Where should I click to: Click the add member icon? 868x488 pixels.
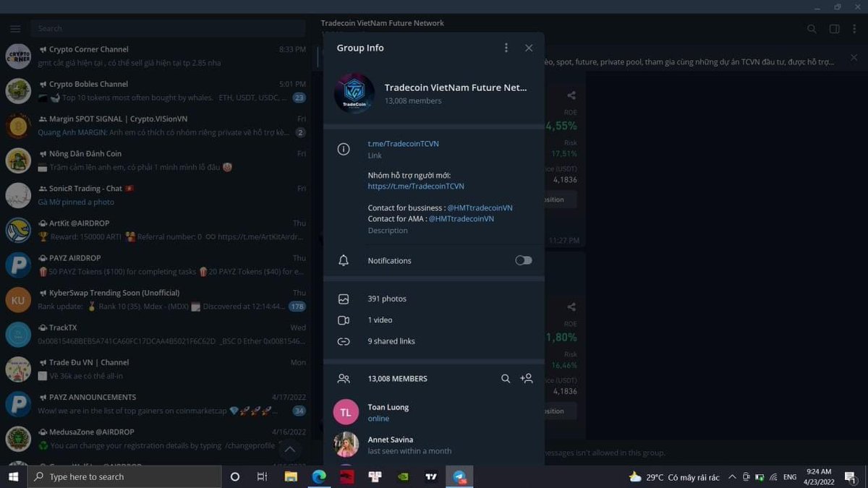[x=527, y=378]
